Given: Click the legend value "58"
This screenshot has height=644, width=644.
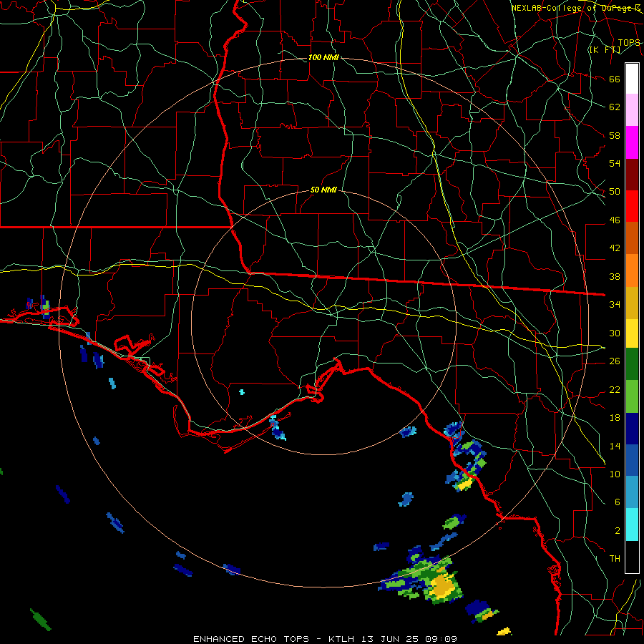Looking at the screenshot, I should point(615,135).
